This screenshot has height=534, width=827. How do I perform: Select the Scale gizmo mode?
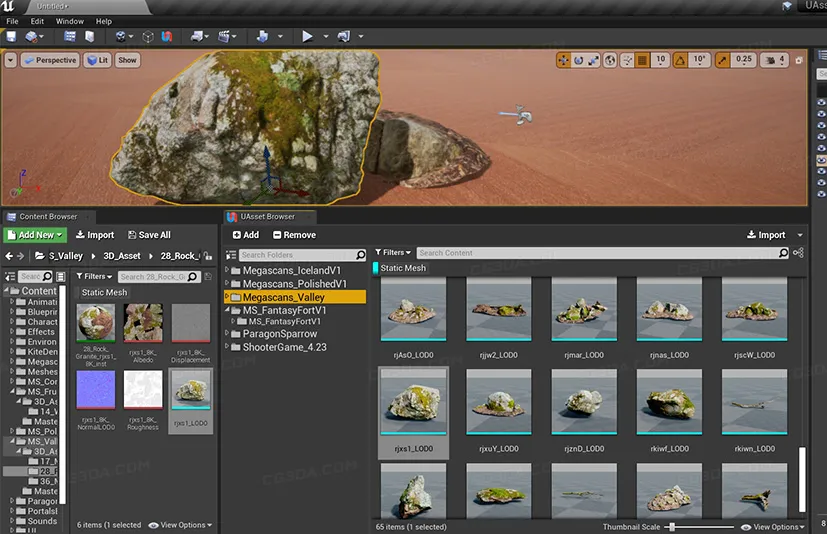point(593,60)
